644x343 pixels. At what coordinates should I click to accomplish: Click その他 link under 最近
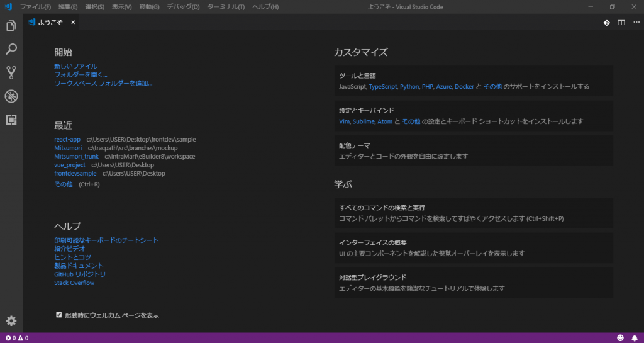pos(64,184)
